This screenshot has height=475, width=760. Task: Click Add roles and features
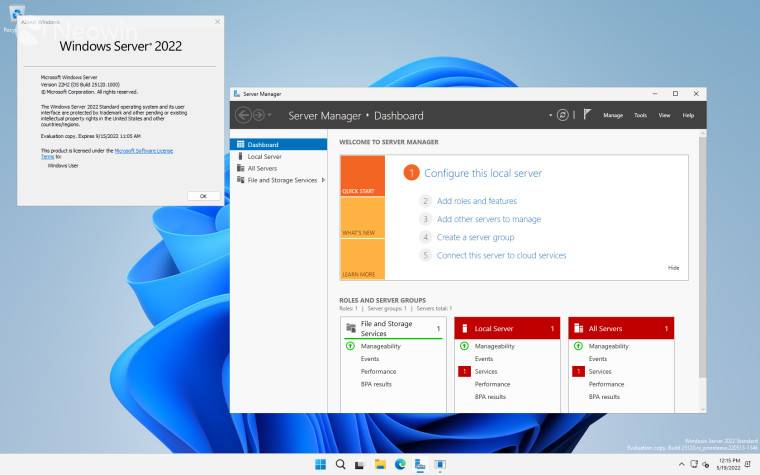(477, 201)
